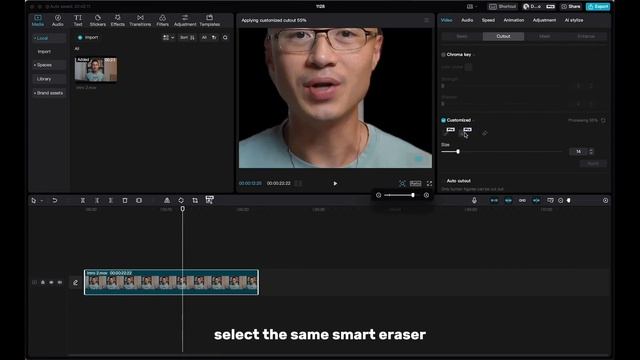Toggle main track magnet on timeline toolbar
This screenshot has height=360, width=640.
[494, 200]
